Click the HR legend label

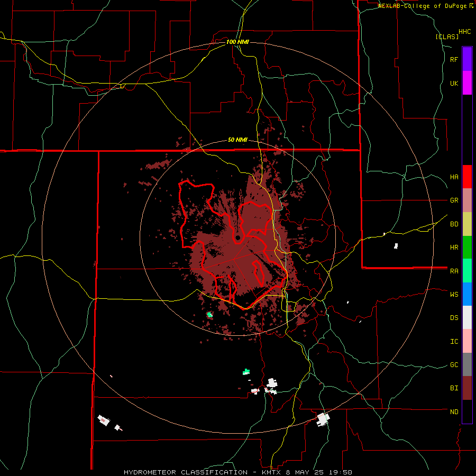pyautogui.click(x=454, y=248)
